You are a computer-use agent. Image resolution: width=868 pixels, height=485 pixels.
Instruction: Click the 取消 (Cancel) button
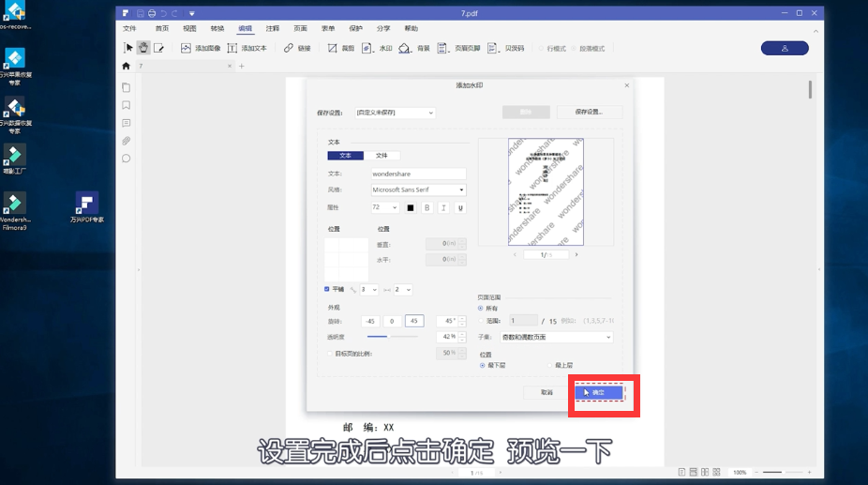point(546,392)
